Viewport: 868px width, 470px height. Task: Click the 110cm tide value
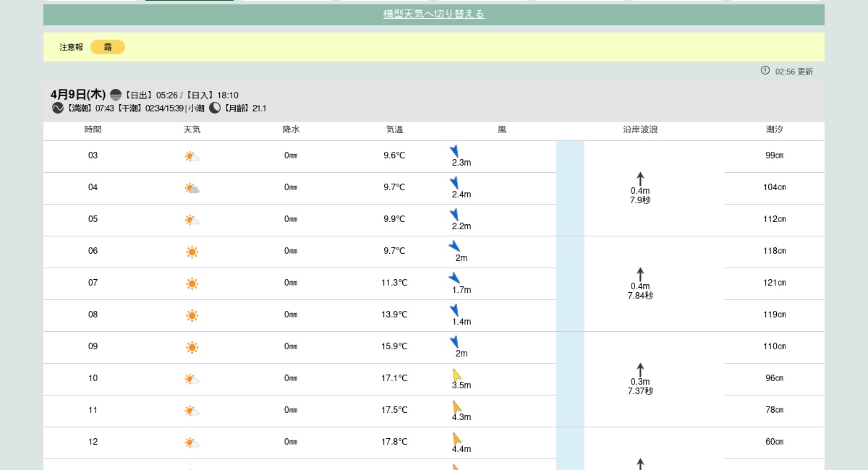(x=775, y=346)
